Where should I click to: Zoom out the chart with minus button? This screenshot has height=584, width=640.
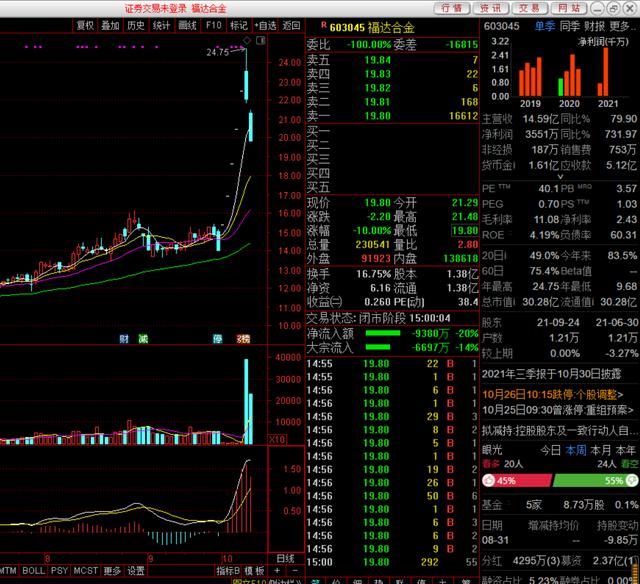pyautogui.click(x=296, y=570)
